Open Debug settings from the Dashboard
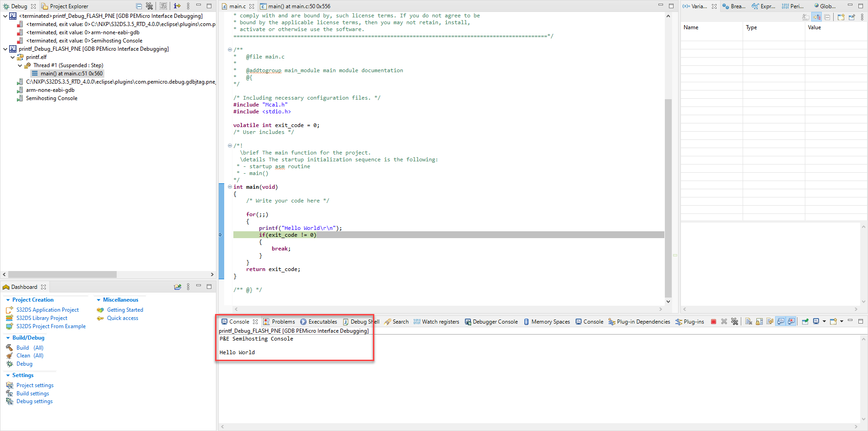The height and width of the screenshot is (431, 868). click(34, 401)
